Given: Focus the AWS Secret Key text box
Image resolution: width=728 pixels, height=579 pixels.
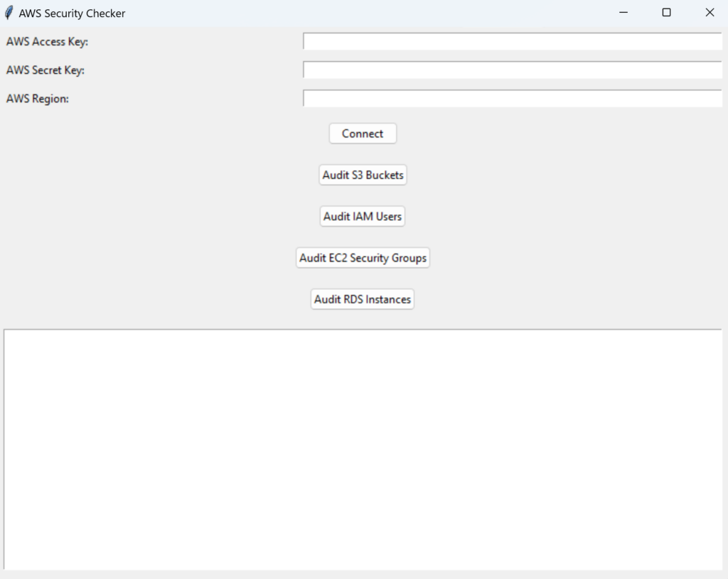Looking at the screenshot, I should 513,70.
